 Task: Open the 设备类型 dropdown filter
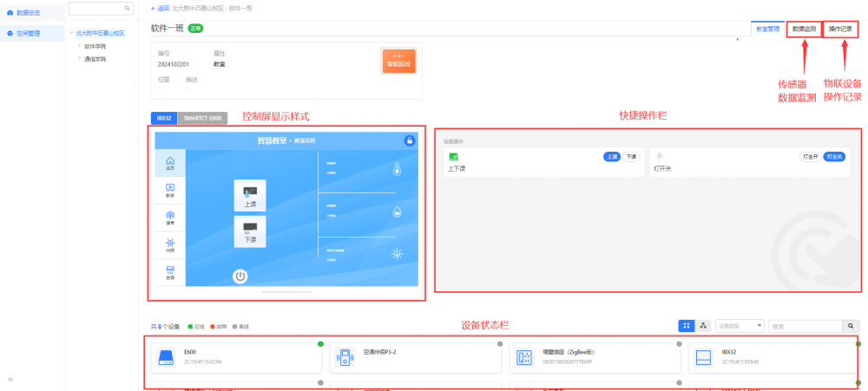pyautogui.click(x=740, y=326)
